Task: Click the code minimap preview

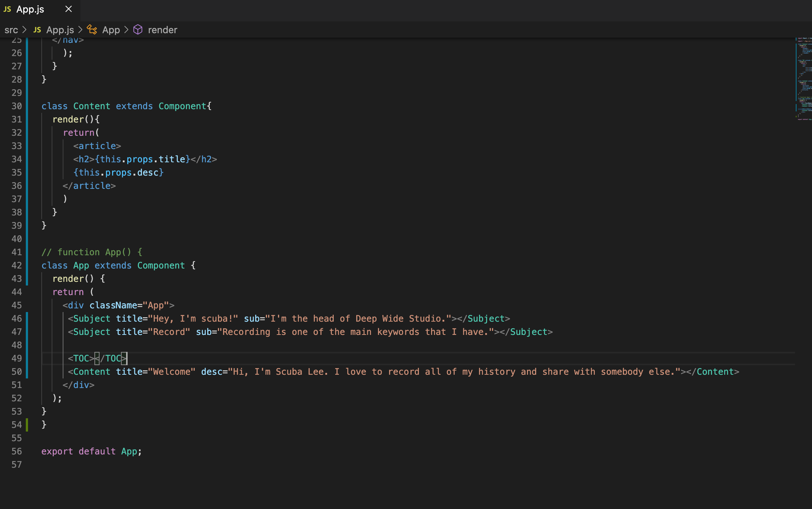Action: click(x=803, y=78)
